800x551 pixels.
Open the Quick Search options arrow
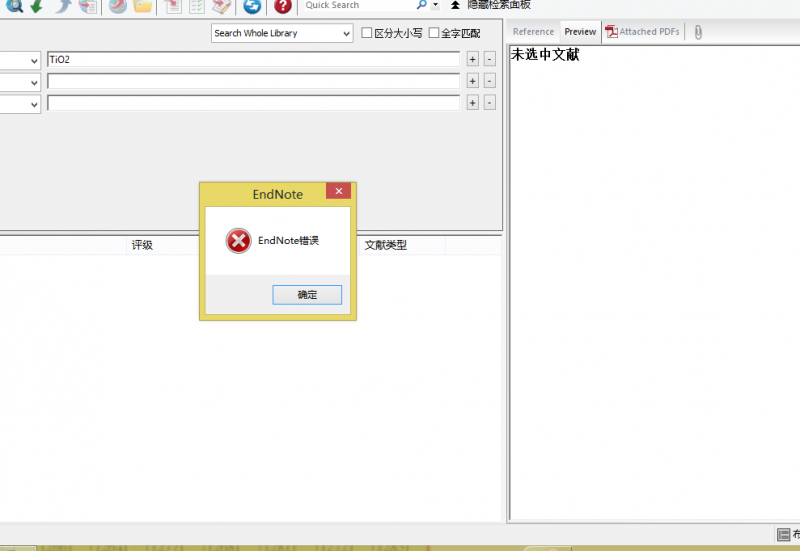[435, 5]
